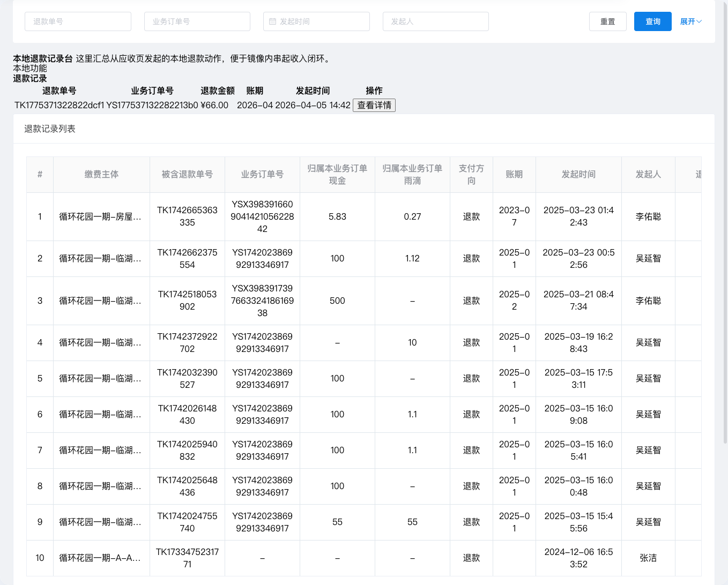Focus the 发起人 input field
The width and height of the screenshot is (728, 585).
click(x=435, y=21)
